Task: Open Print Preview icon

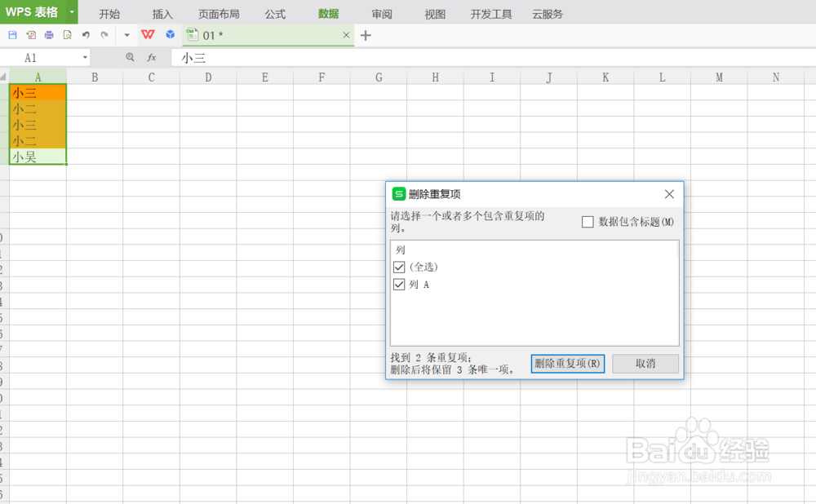Action: click(x=67, y=35)
